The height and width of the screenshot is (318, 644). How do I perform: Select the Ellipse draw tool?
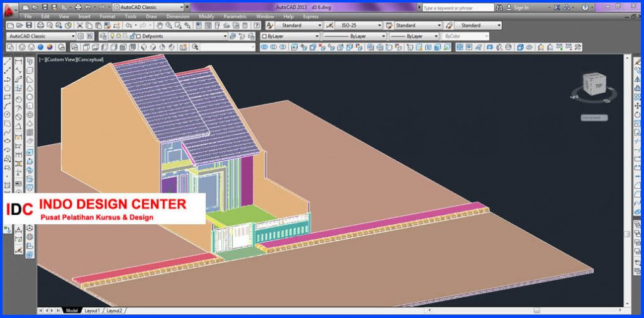8,141
